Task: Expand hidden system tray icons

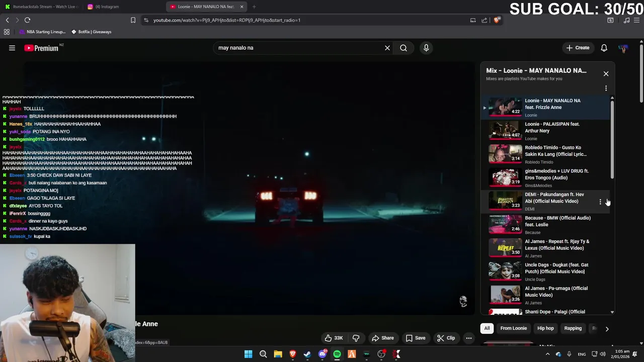Action: 547,354
